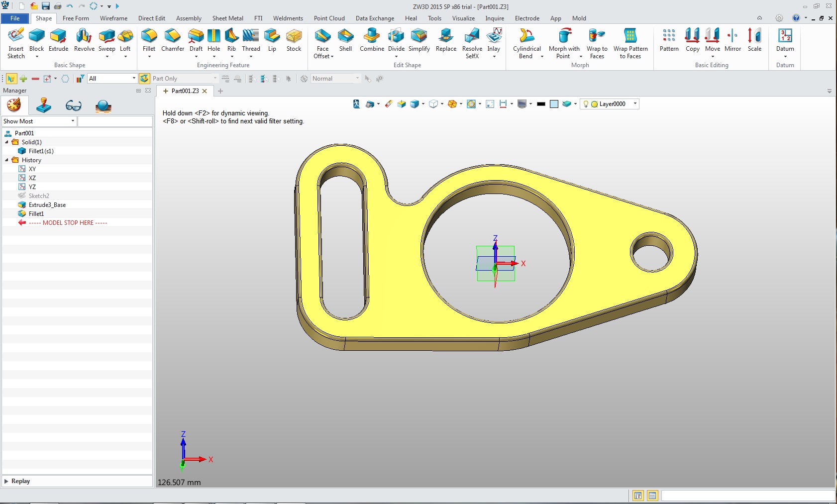Viewport: 837px width, 504px height.
Task: Select the XY datum plane
Action: click(32, 169)
